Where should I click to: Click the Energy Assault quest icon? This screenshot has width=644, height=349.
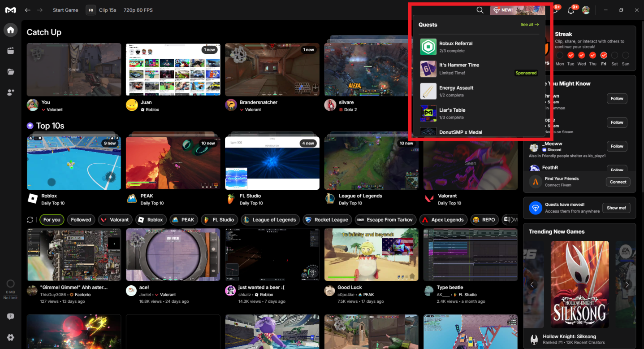(428, 91)
